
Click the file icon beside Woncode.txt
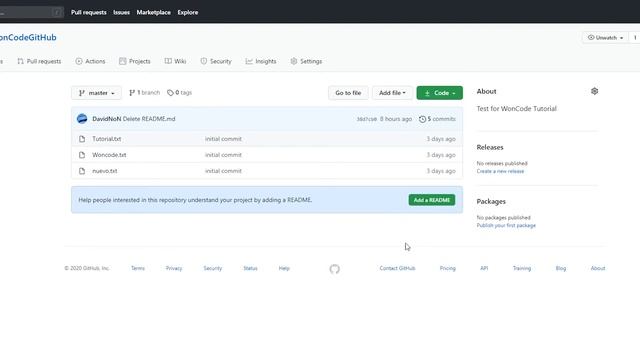coord(82,155)
